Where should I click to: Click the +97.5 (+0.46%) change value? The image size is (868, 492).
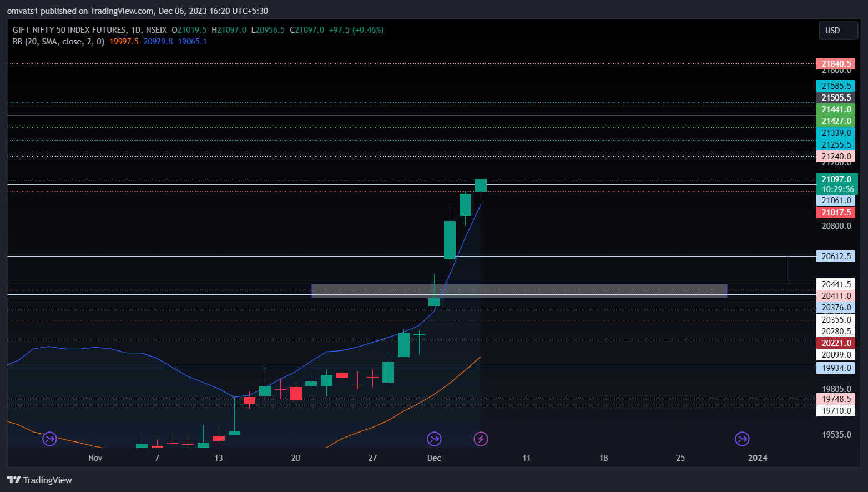[356, 30]
